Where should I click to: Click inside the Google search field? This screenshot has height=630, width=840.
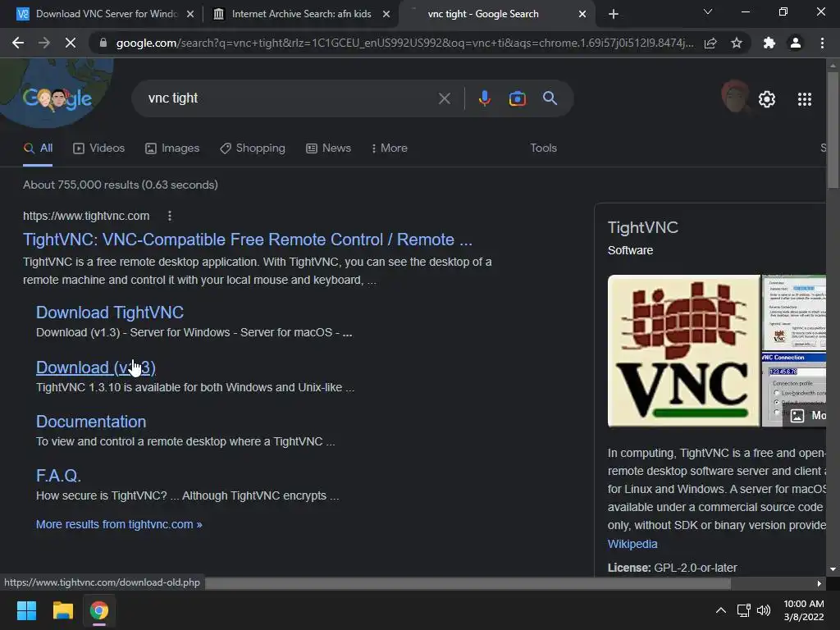[x=290, y=98]
